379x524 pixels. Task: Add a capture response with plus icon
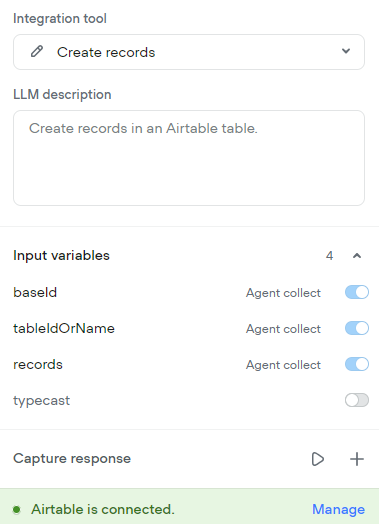tap(357, 459)
